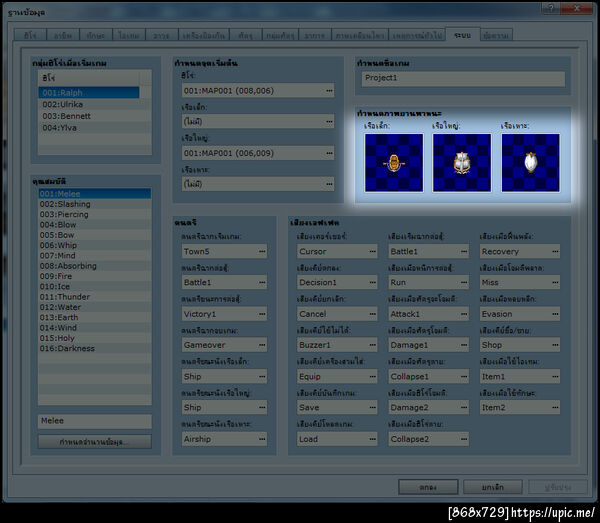Select element 010:Ice
The width and height of the screenshot is (600, 523).
95,287
